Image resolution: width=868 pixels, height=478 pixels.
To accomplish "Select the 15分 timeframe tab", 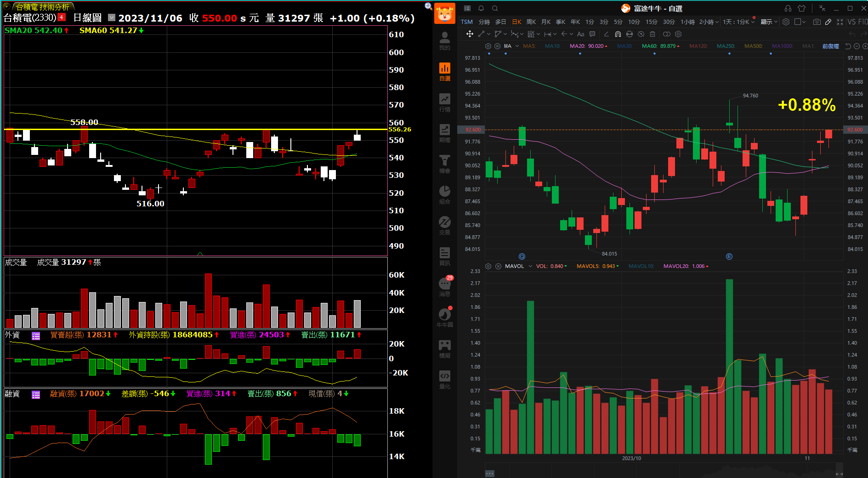I will (652, 22).
